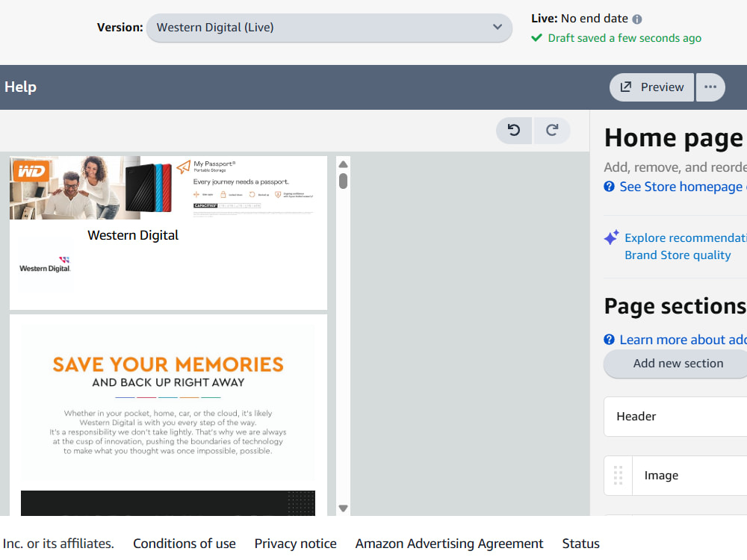Click the green draft saved checkmark icon
Viewport: 747px width, 560px height.
(x=537, y=37)
